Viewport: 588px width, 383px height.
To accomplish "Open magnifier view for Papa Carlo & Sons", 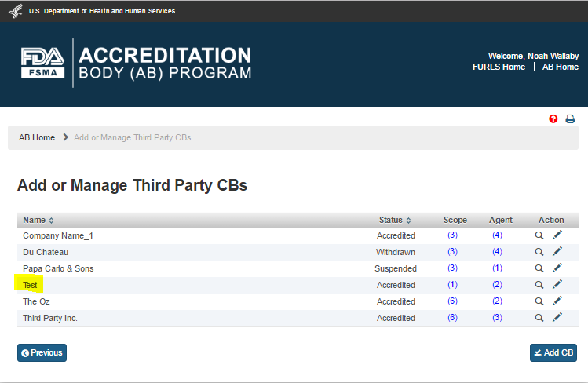I will click(x=539, y=268).
